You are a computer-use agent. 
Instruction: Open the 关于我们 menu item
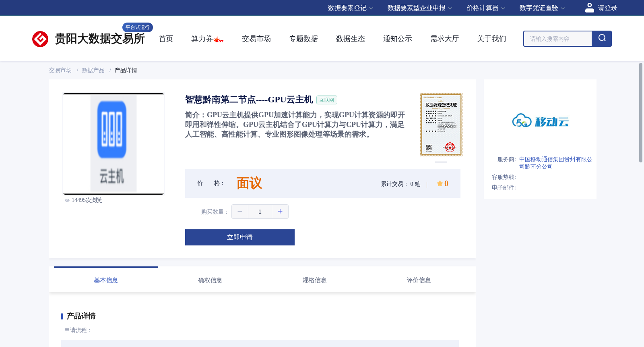tap(492, 39)
